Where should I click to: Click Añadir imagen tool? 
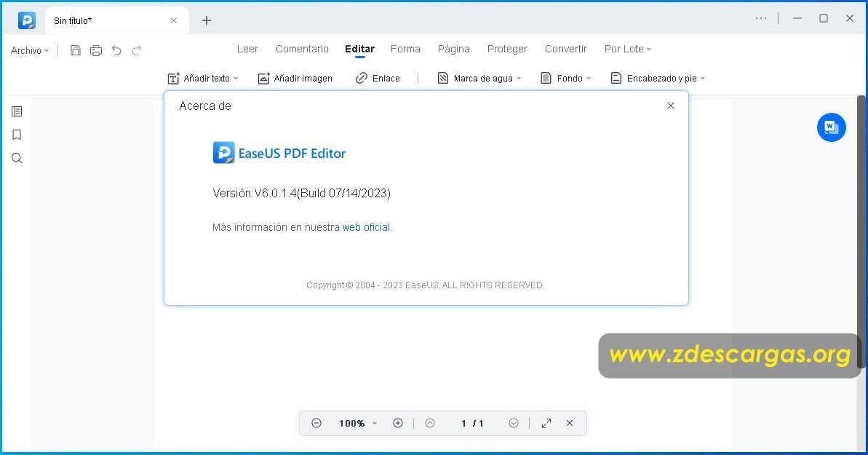click(295, 78)
